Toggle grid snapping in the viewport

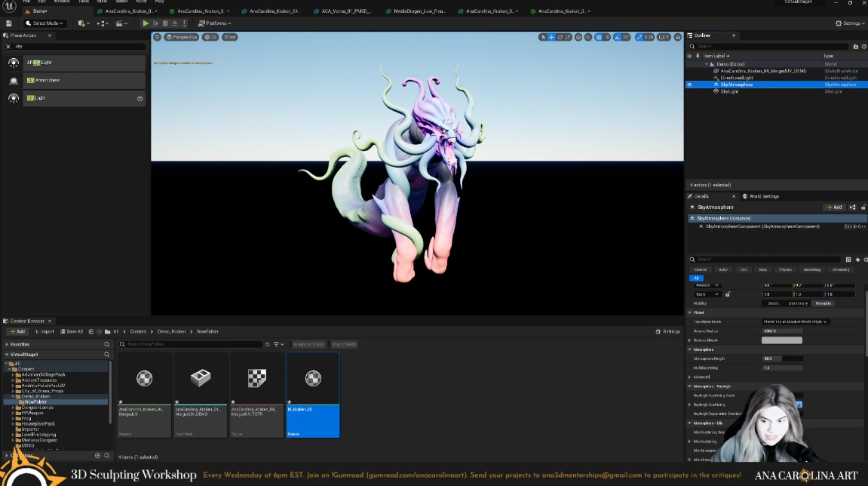(599, 37)
